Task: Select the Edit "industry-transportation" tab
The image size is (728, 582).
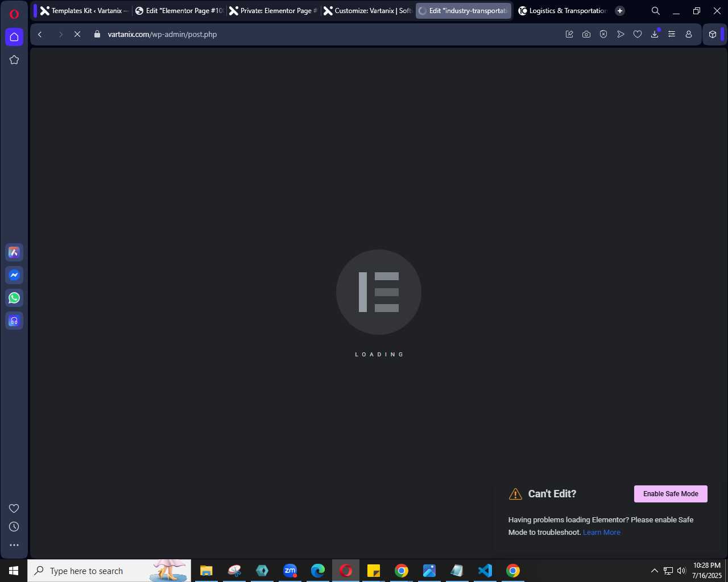Action: coord(464,11)
